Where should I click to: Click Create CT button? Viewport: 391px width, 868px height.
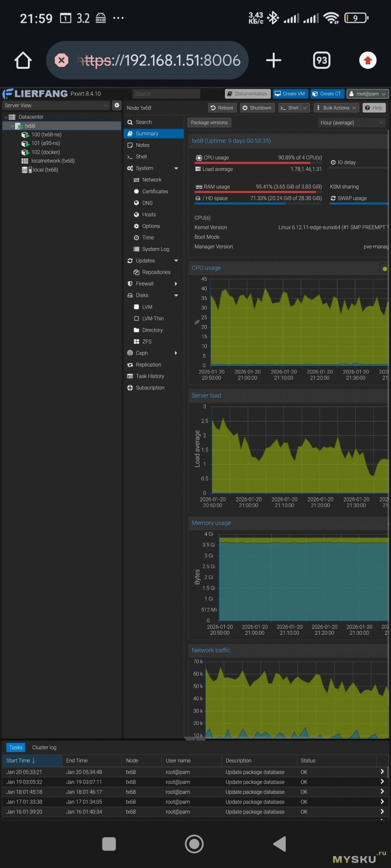(x=327, y=94)
